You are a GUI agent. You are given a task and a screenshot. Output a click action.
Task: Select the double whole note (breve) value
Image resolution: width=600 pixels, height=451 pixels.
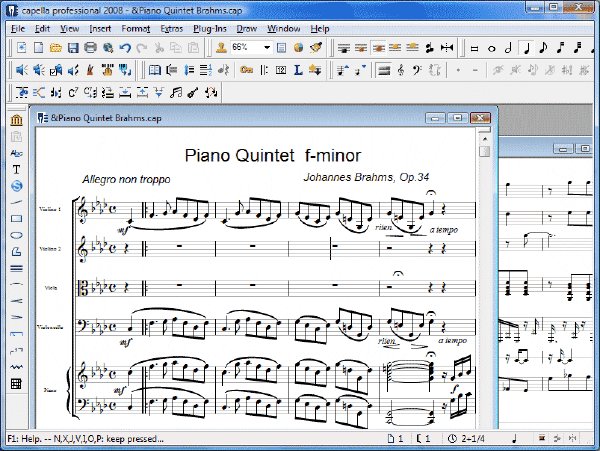474,49
